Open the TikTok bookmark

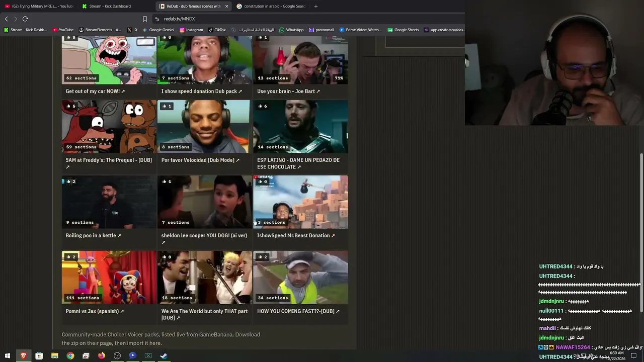coord(217,30)
